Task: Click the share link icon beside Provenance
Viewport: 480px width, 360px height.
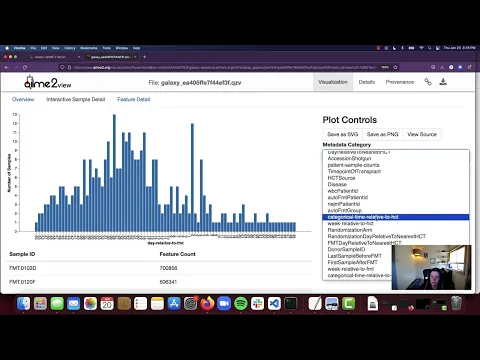Action: [428, 82]
